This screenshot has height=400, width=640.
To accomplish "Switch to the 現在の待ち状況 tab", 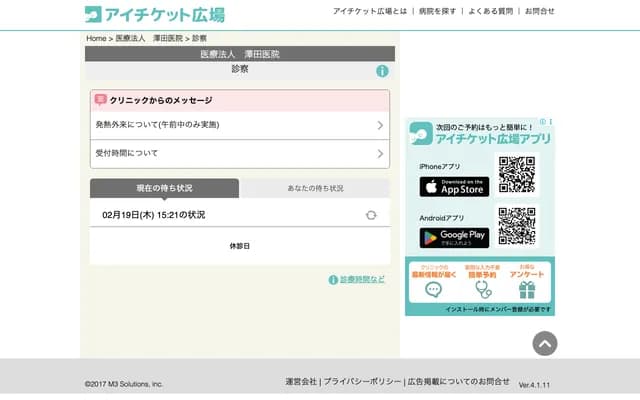I will (x=164, y=188).
